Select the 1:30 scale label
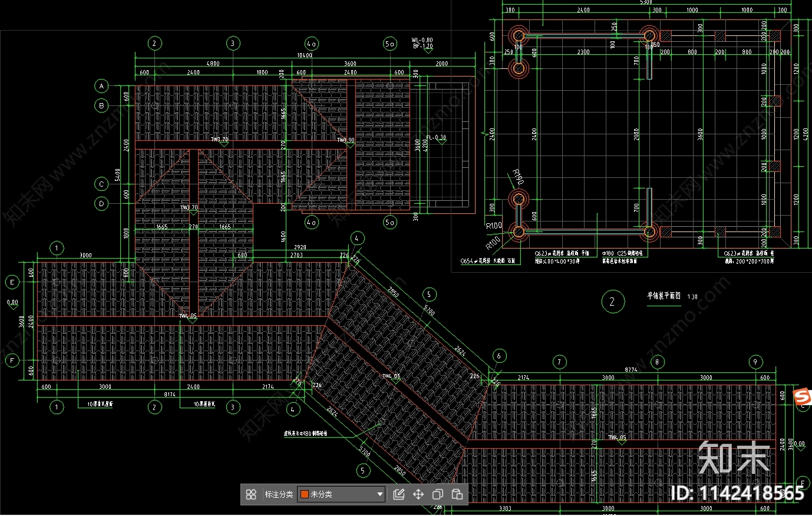This screenshot has width=812, height=516. point(692,297)
